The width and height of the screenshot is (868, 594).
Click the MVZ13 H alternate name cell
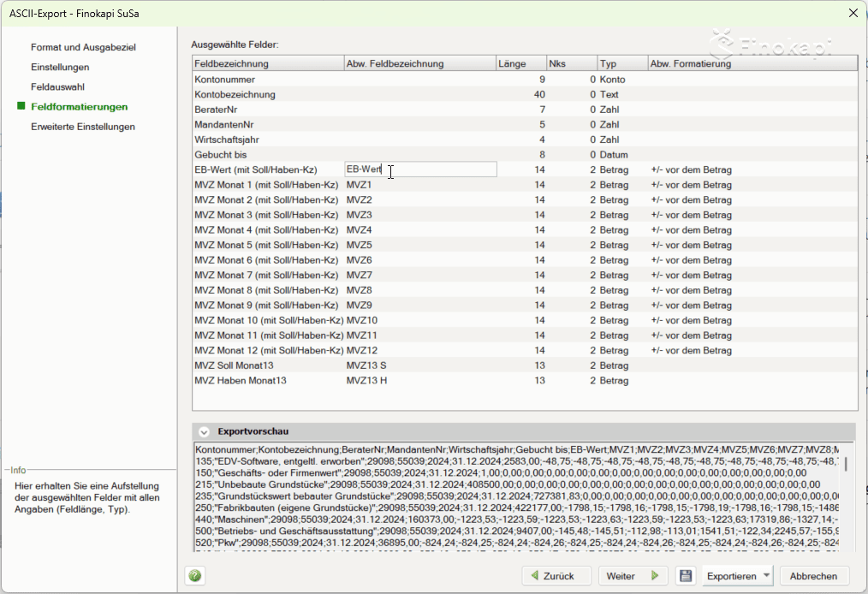(x=420, y=380)
